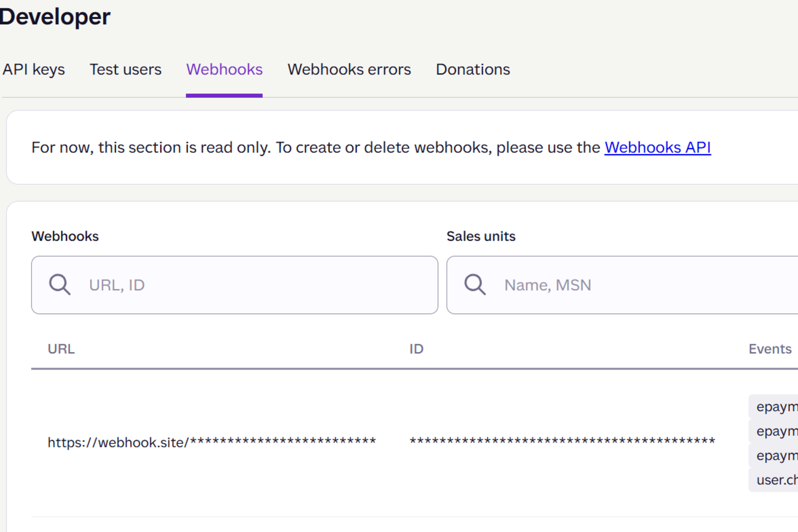Switch to the Test users tab
The image size is (798, 532).
(126, 70)
